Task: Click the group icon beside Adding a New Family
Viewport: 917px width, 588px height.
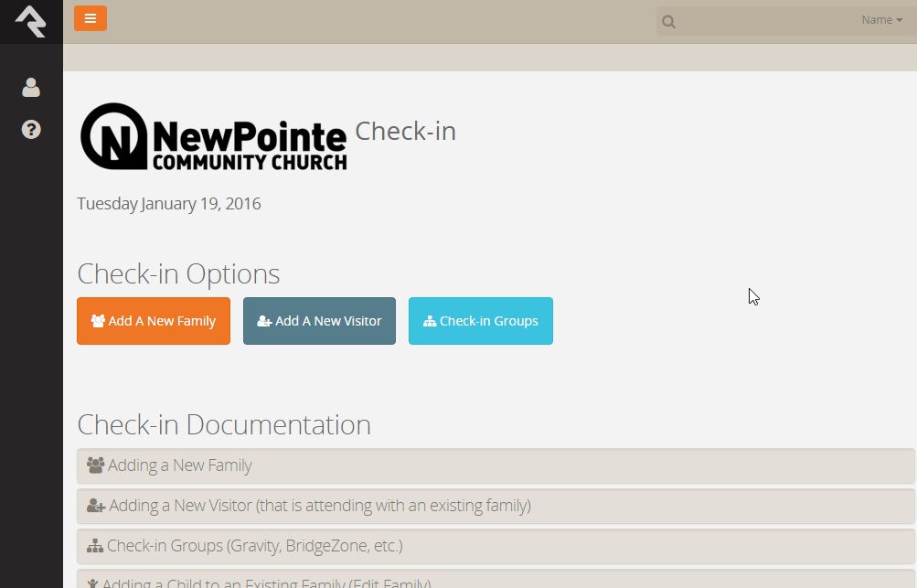Action: pyautogui.click(x=95, y=465)
